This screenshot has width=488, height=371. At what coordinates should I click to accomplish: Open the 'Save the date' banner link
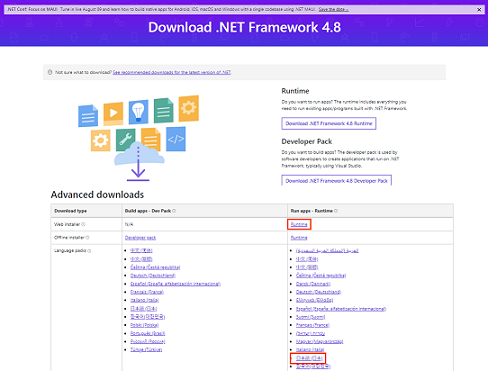pyautogui.click(x=333, y=9)
